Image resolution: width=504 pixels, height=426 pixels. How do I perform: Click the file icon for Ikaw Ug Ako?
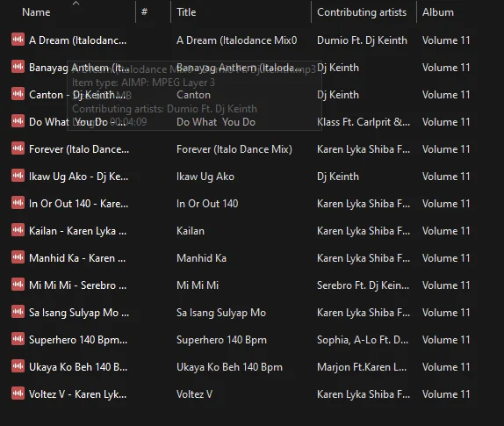(x=18, y=176)
